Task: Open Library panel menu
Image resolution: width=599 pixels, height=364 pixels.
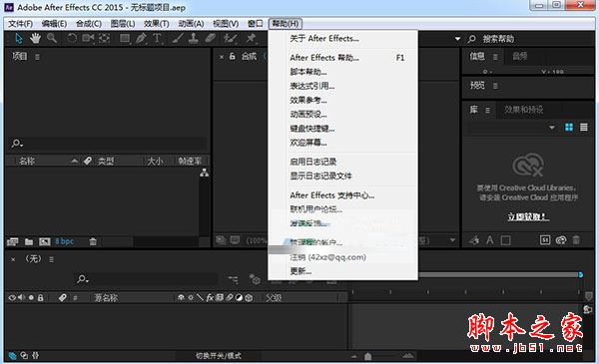Action: 487,111
